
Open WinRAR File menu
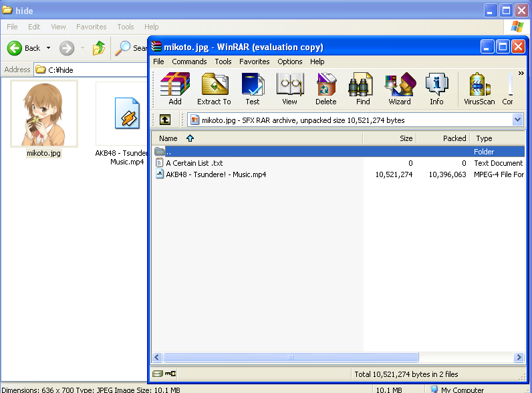(158, 61)
